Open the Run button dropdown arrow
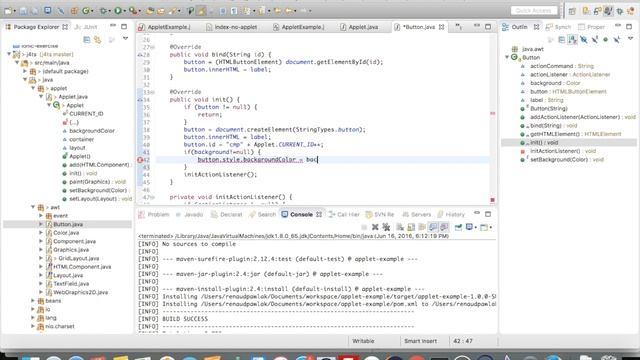 [x=124, y=11]
